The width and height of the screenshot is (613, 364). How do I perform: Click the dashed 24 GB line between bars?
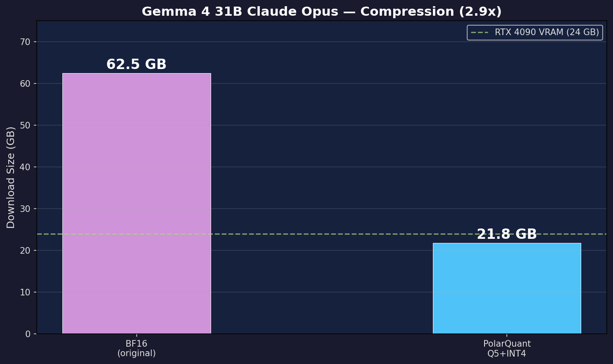click(x=321, y=234)
